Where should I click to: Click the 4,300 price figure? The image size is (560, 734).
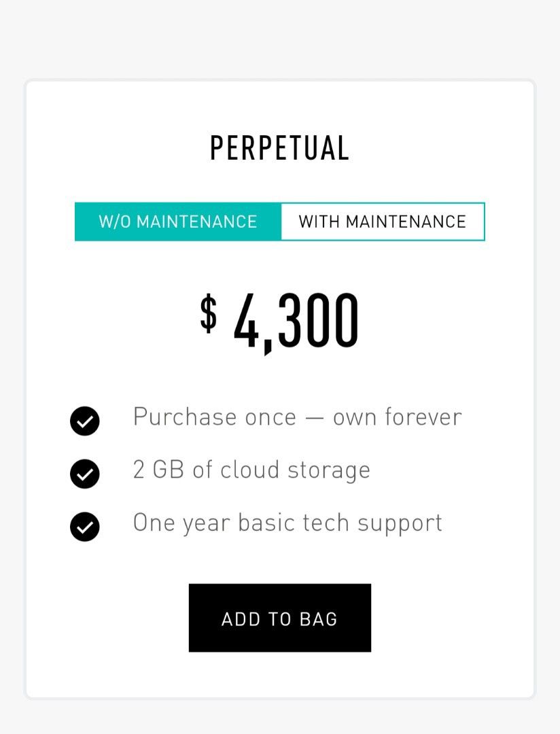coord(296,321)
